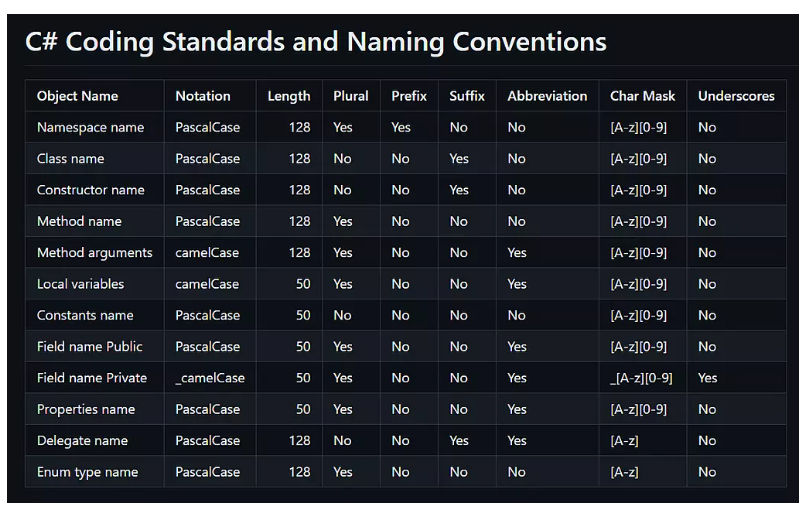Click the Length column header
The image size is (808, 511).
coord(289,96)
